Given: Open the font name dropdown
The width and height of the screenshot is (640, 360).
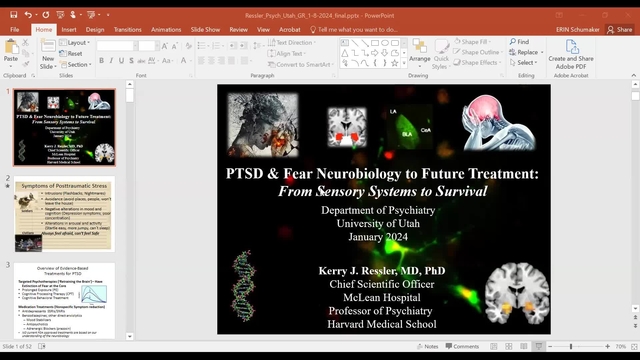Looking at the screenshot, I should coord(135,46).
